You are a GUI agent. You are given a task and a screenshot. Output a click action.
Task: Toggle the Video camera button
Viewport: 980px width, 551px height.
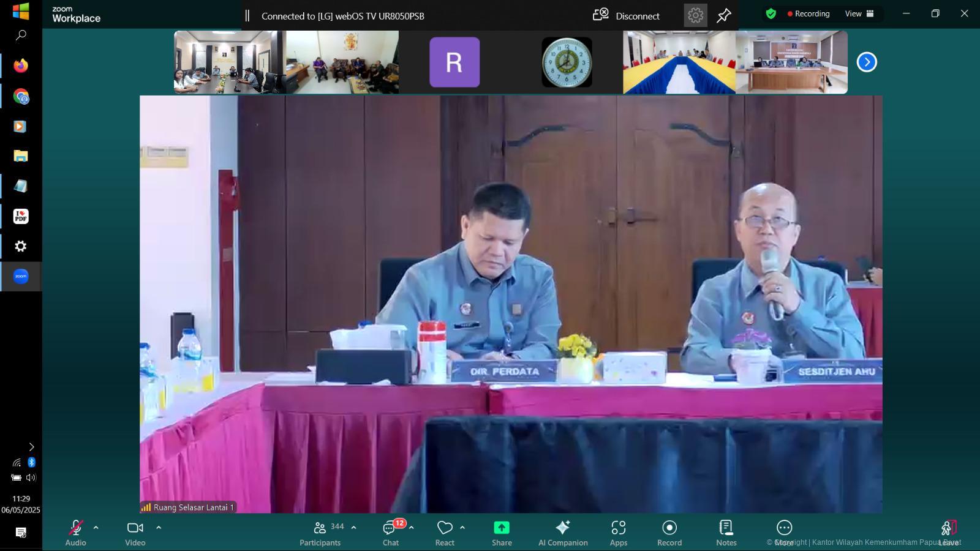(135, 532)
